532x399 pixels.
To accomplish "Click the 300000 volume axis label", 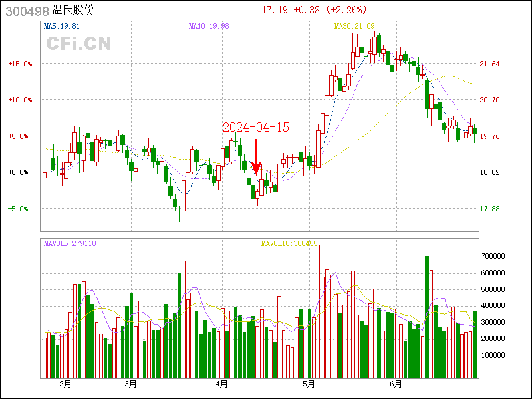I will pos(493,322).
